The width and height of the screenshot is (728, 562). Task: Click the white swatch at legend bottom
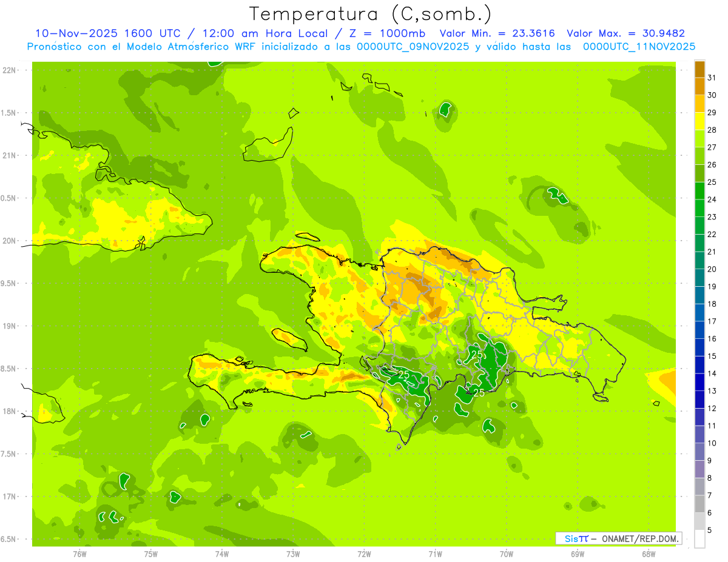pos(699,538)
